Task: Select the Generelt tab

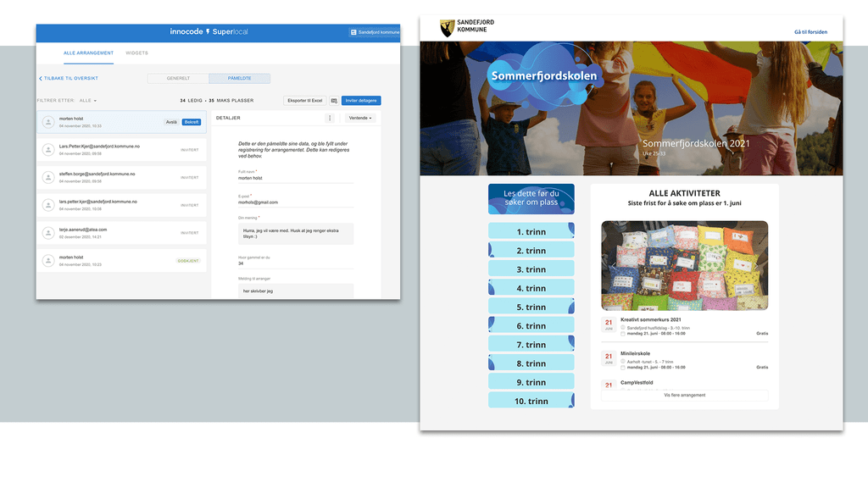Action: tap(178, 79)
